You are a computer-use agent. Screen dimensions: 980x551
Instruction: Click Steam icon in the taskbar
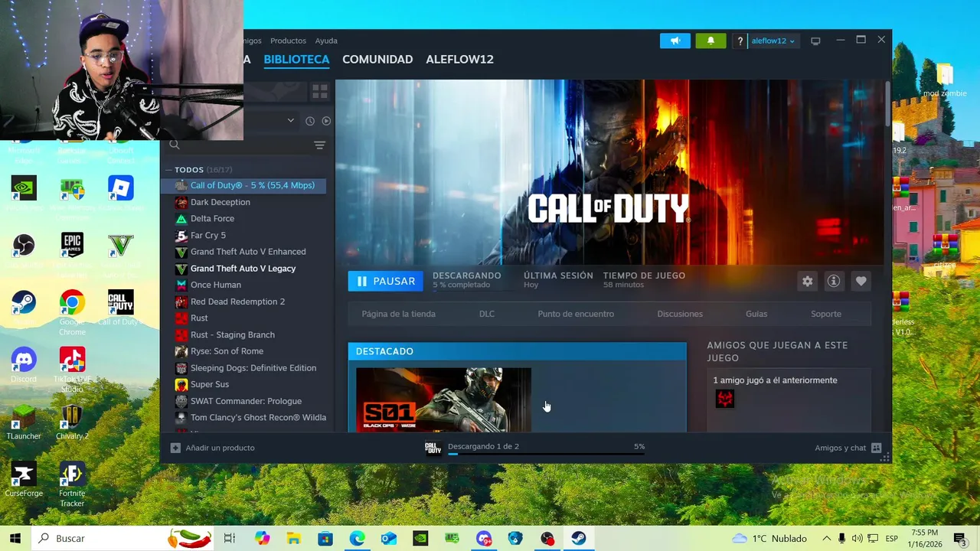(x=579, y=538)
